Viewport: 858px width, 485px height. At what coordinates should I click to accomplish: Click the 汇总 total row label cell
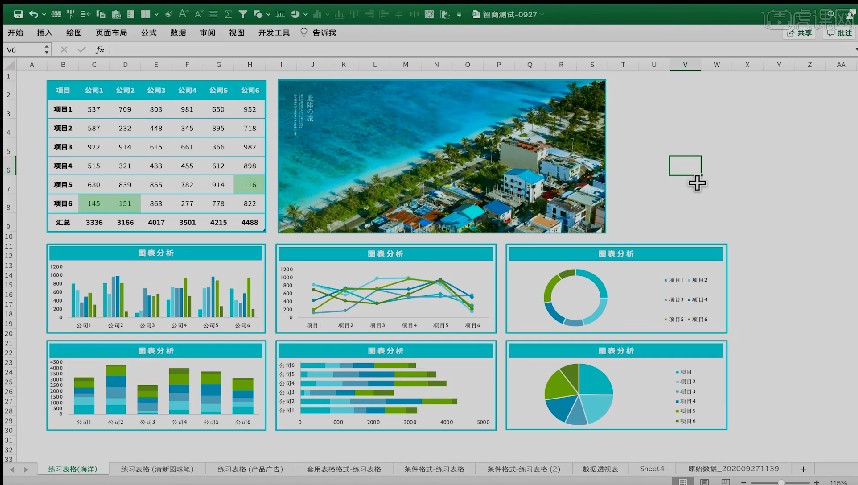click(x=62, y=222)
